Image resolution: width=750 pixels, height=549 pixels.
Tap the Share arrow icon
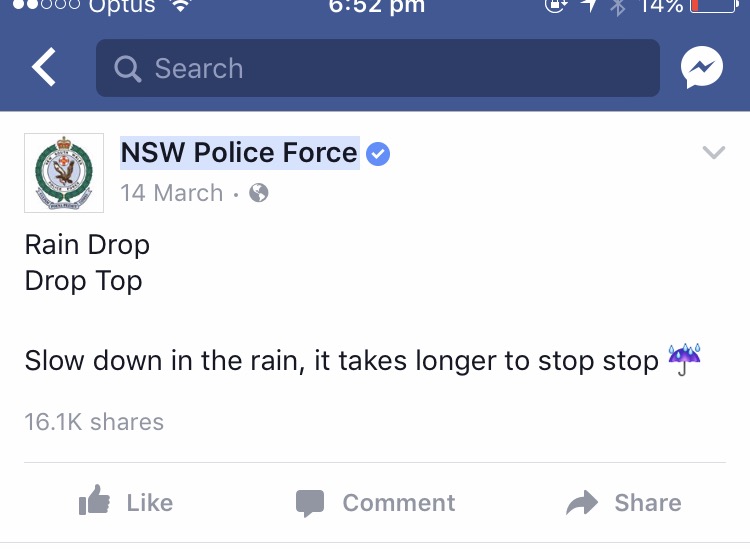582,502
